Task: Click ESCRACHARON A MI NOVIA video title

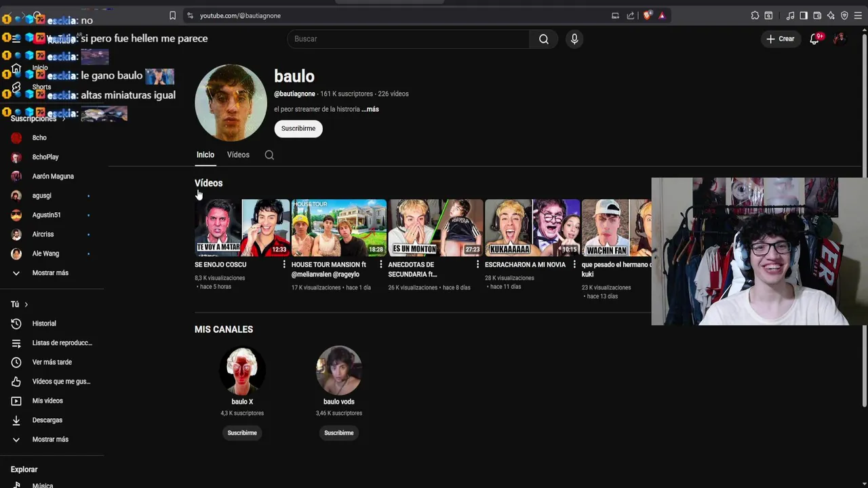Action: coord(525,265)
